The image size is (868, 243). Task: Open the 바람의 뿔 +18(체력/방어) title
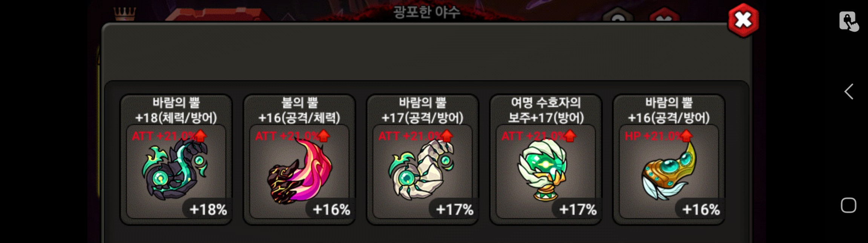176,110
